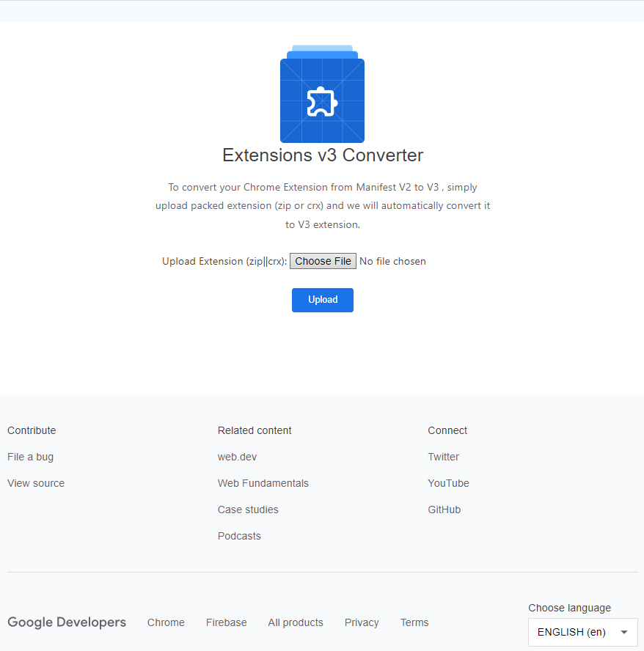
Task: Click the Contribute heading
Action: tap(32, 430)
